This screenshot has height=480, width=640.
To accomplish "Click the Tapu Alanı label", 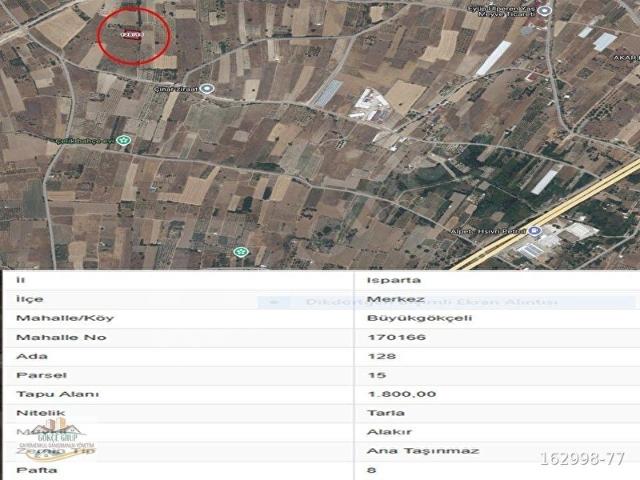I will pyautogui.click(x=58, y=394).
